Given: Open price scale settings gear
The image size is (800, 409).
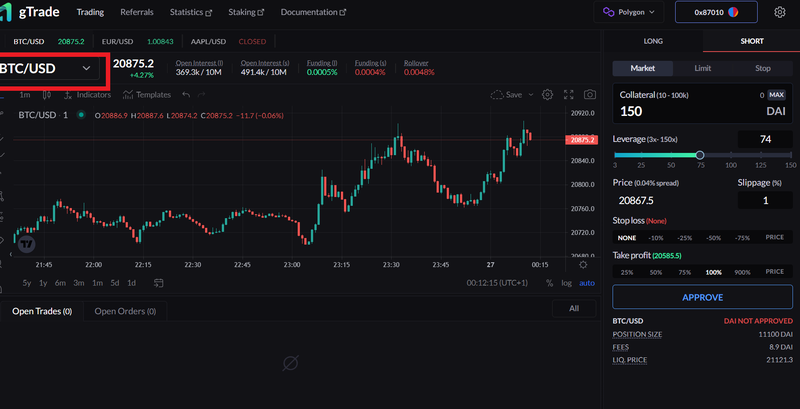Looking at the screenshot, I should click(x=583, y=265).
